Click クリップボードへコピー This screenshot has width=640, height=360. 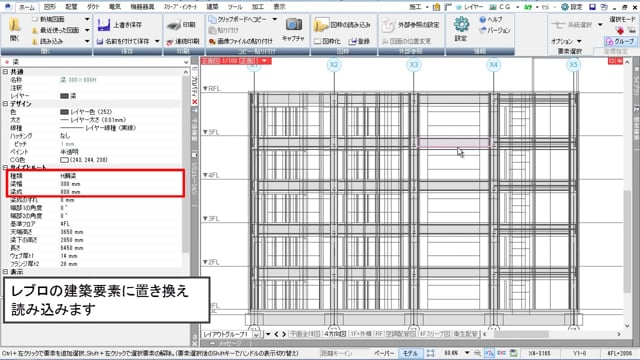pyautogui.click(x=238, y=19)
